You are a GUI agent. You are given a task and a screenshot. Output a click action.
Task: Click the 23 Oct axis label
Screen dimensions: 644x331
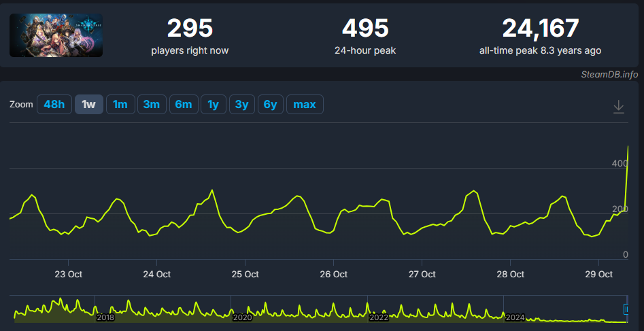tap(68, 275)
